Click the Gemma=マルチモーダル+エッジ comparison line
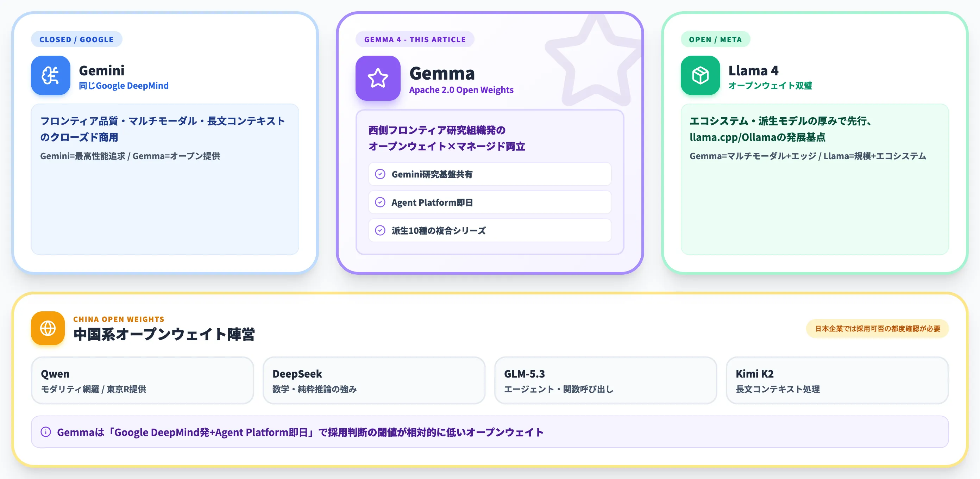980x479 pixels. (x=808, y=156)
